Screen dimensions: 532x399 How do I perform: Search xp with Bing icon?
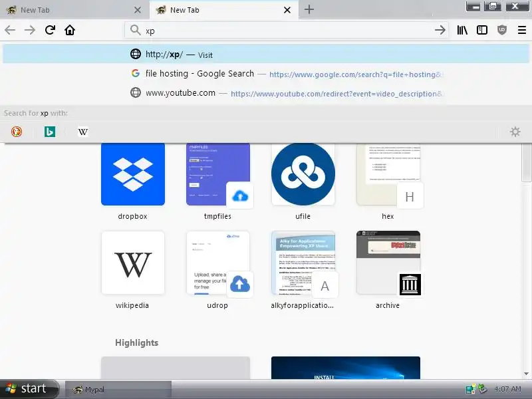pyautogui.click(x=50, y=132)
